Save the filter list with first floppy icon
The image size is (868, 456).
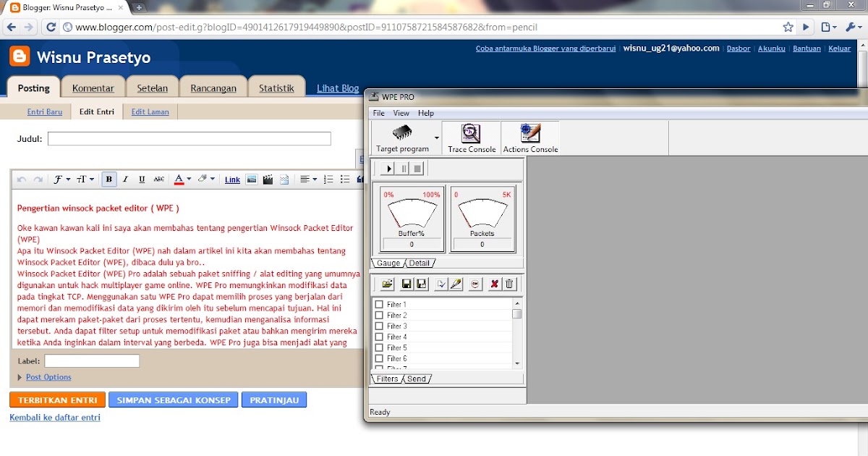point(407,284)
